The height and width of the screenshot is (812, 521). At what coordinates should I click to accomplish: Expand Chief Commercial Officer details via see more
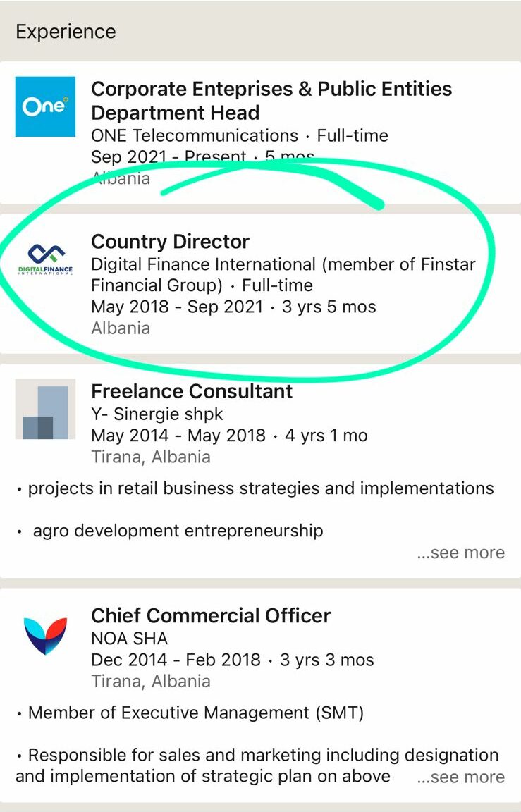point(460,777)
